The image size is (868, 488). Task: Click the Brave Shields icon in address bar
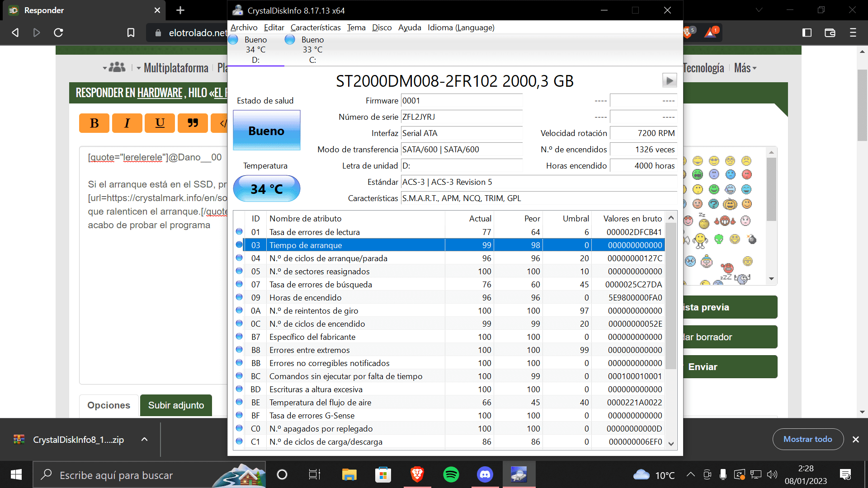pyautogui.click(x=689, y=32)
